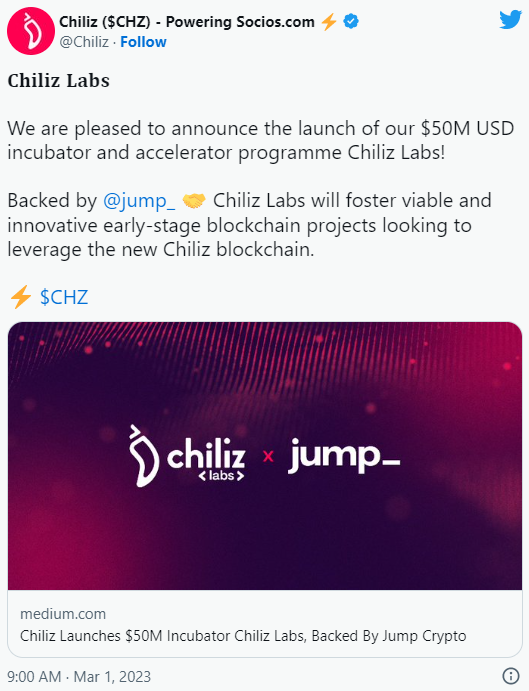Image resolution: width=529 pixels, height=691 pixels.
Task: Click the lightning emoji before $CHZ
Action: point(20,297)
